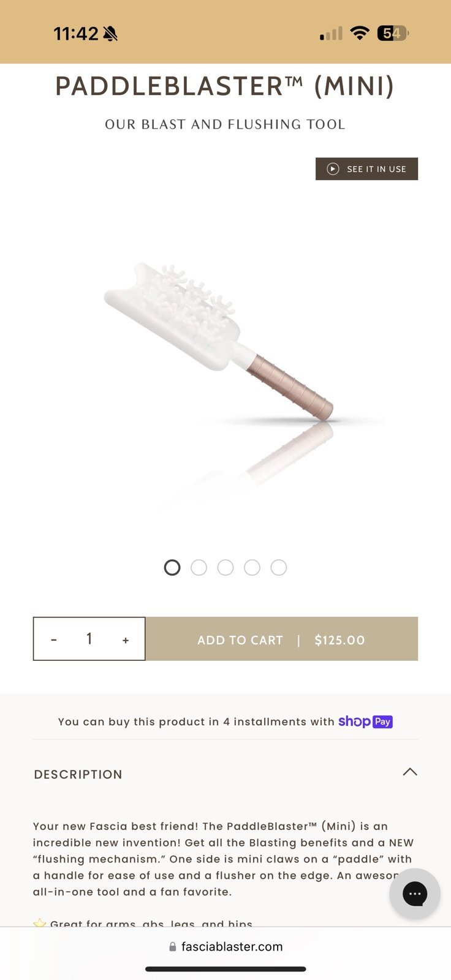Open the chat support bubble
451x980 pixels.
415,894
